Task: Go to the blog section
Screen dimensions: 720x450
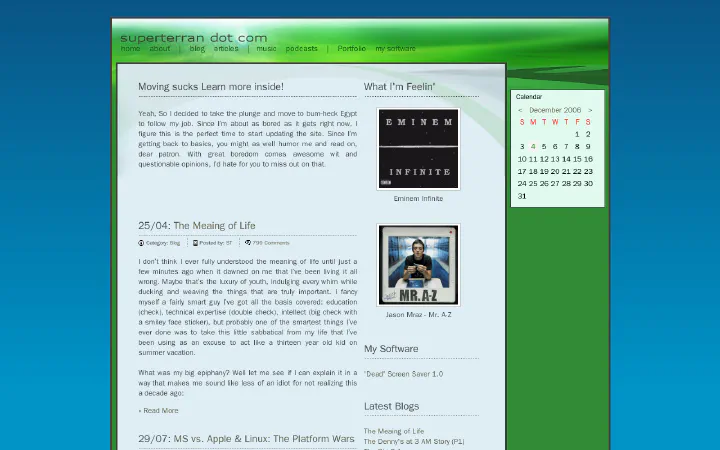Action: click(x=197, y=48)
